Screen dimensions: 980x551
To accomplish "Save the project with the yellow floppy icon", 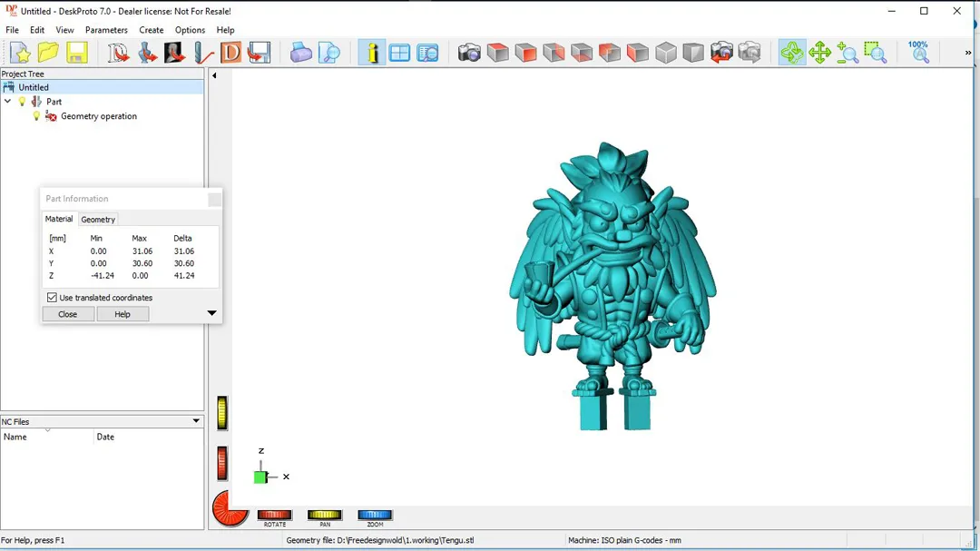I will (77, 54).
